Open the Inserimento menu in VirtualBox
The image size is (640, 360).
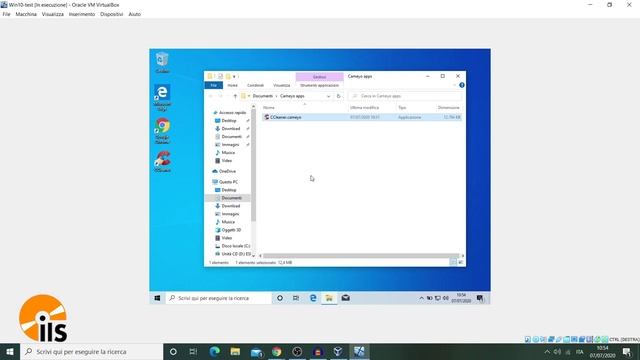point(82,14)
